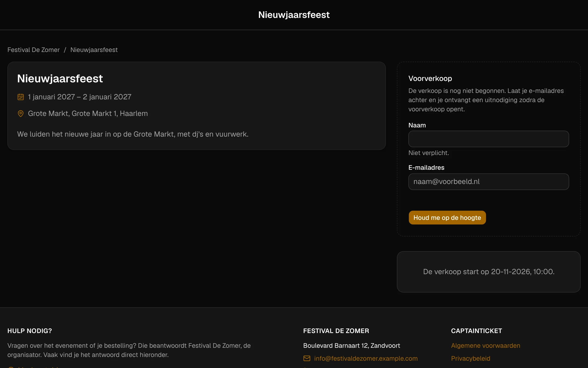Click the Naam field label
Viewport: 588px width, 368px height.
coord(417,125)
